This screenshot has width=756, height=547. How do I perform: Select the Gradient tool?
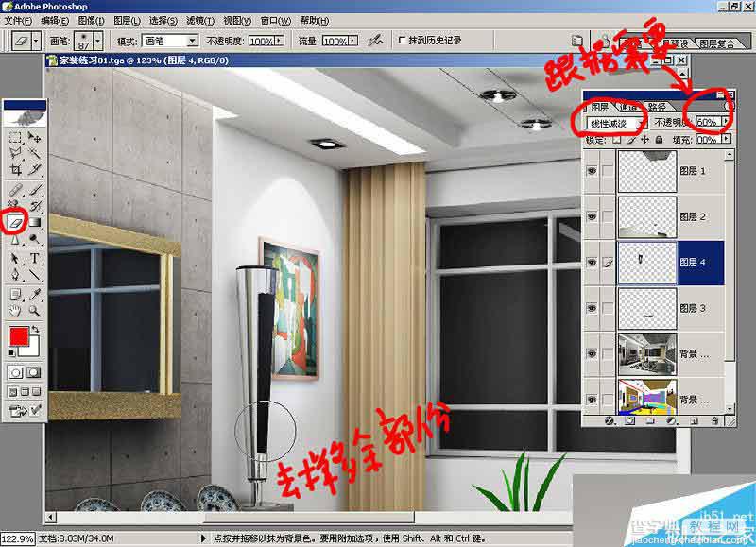click(x=34, y=223)
